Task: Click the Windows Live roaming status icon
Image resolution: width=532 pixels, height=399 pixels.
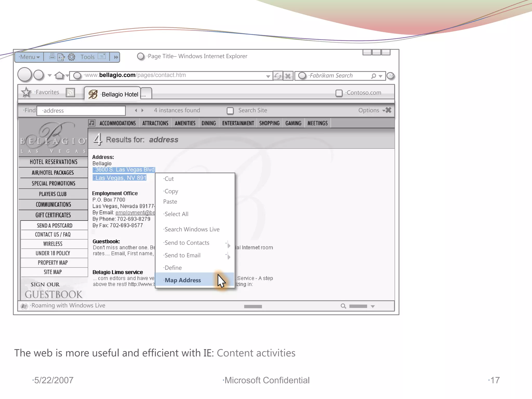Action: point(24,306)
